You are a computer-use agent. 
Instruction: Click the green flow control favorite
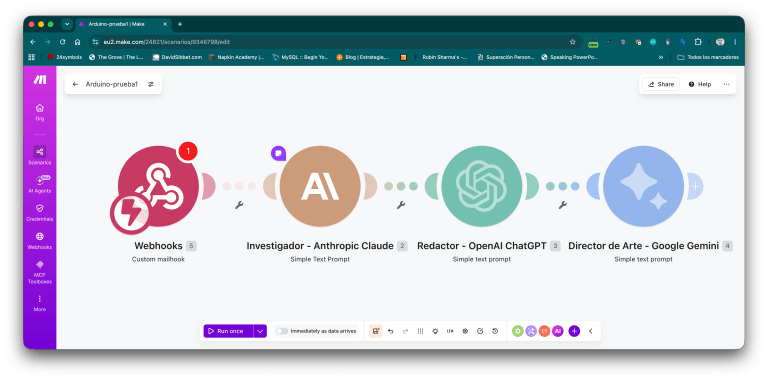pos(518,331)
